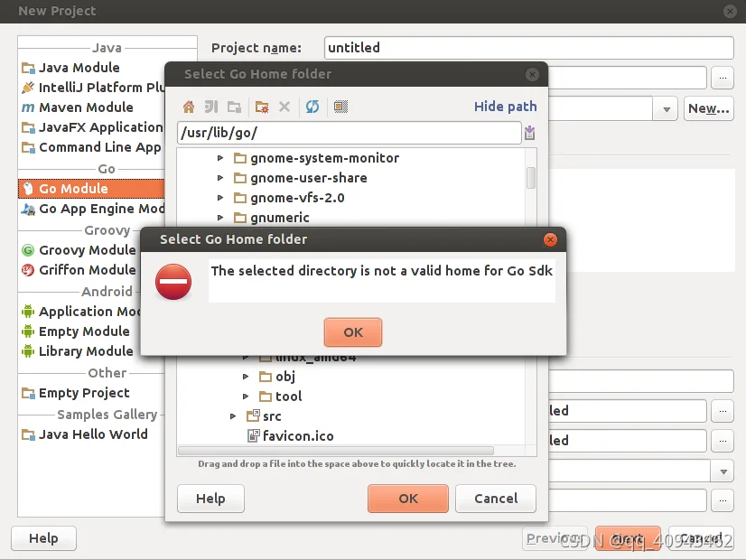The width and height of the screenshot is (746, 560).
Task: Expand the obj folder
Action: pyautogui.click(x=246, y=377)
